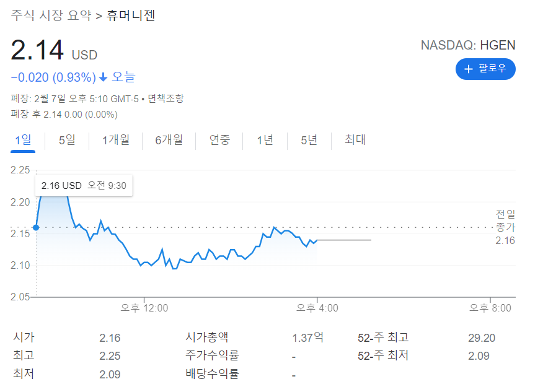Viewport: 543px width, 392px height.
Task: Click the 시가 value 2.16
Action: click(x=110, y=338)
